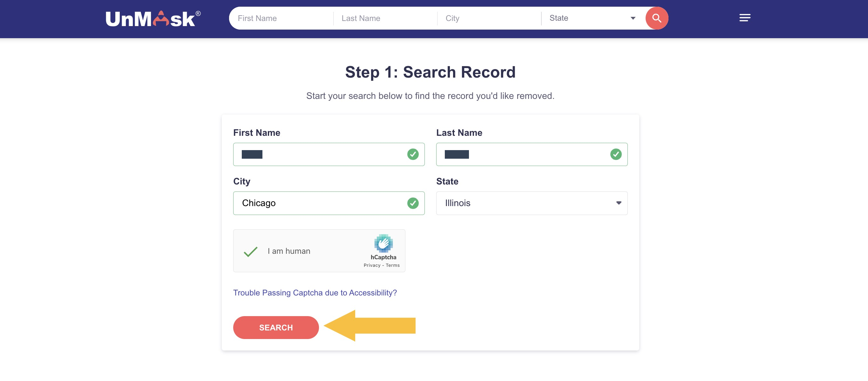Click green checkmark in City field
This screenshot has height=381, width=868.
(x=413, y=203)
